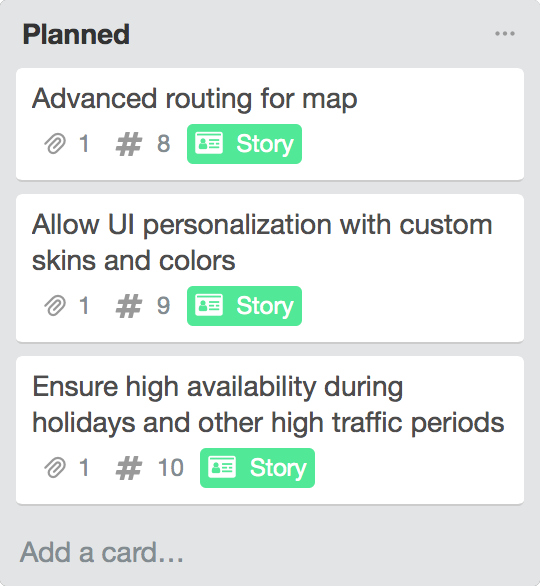Open the Planned list options menu
This screenshot has height=586, width=540.
(x=504, y=34)
